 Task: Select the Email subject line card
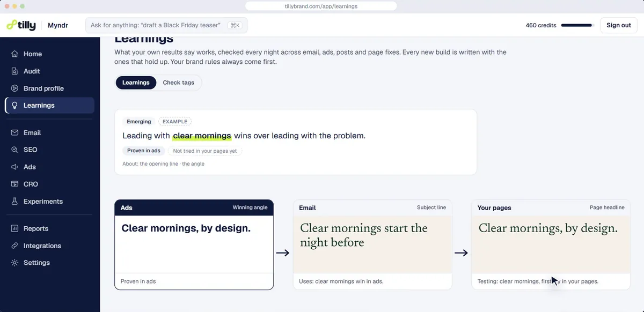372,245
